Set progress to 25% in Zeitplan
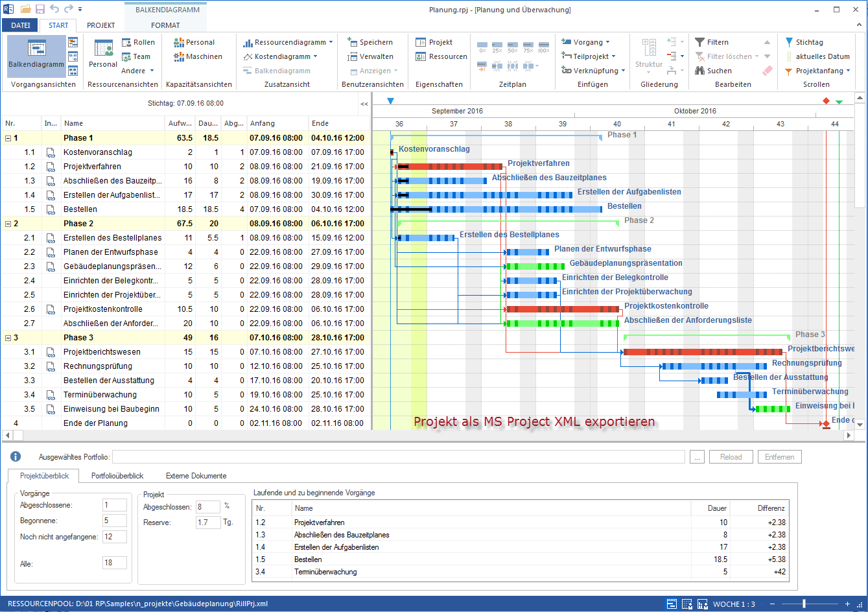Image resolution: width=868 pixels, height=612 pixels. [497, 47]
